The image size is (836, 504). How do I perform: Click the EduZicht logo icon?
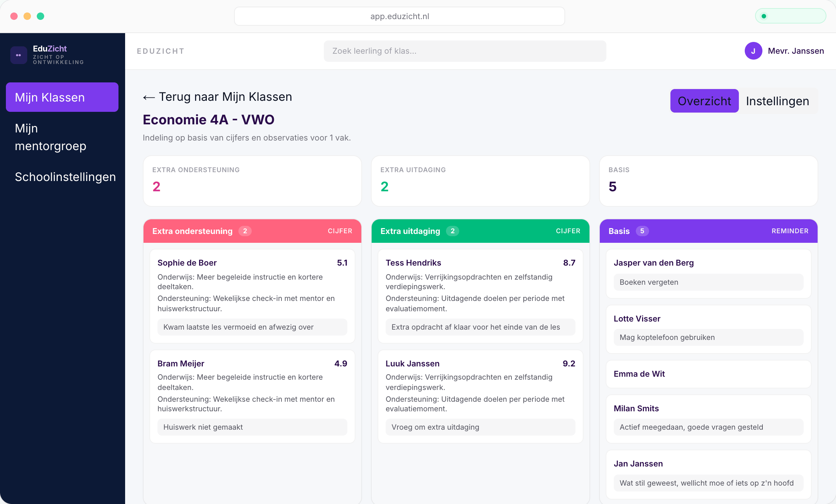18,55
